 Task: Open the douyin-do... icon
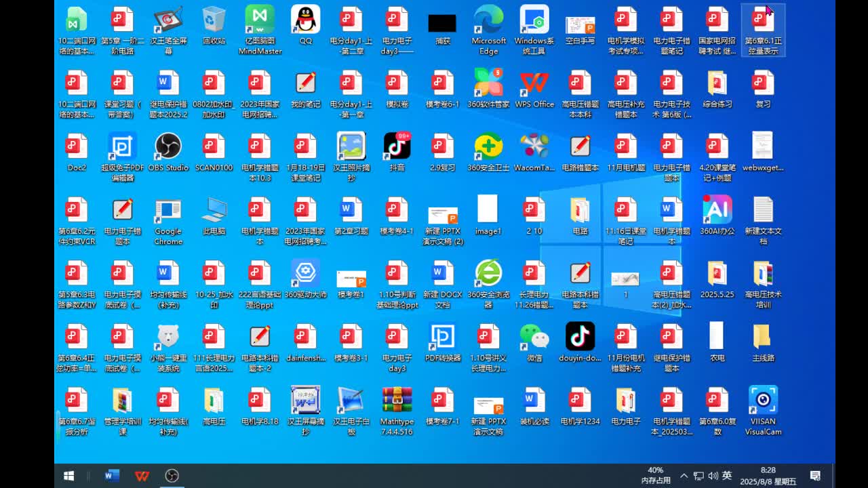pos(580,343)
